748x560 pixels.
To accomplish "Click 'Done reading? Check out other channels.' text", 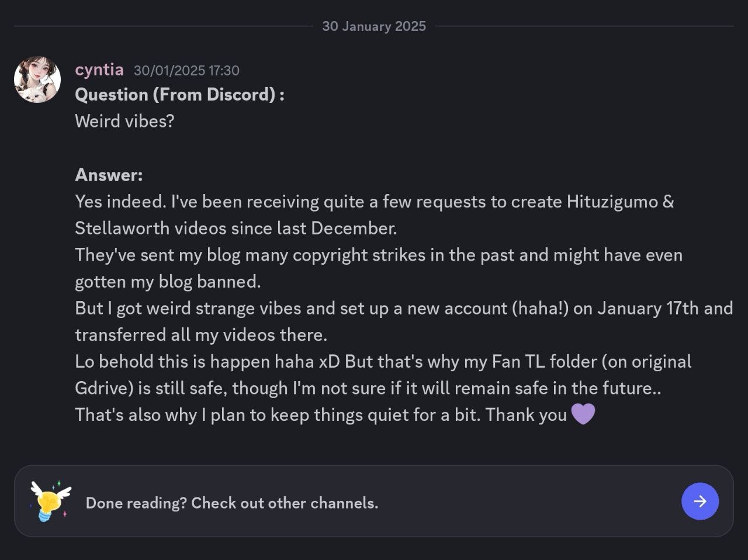I will pyautogui.click(x=232, y=503).
